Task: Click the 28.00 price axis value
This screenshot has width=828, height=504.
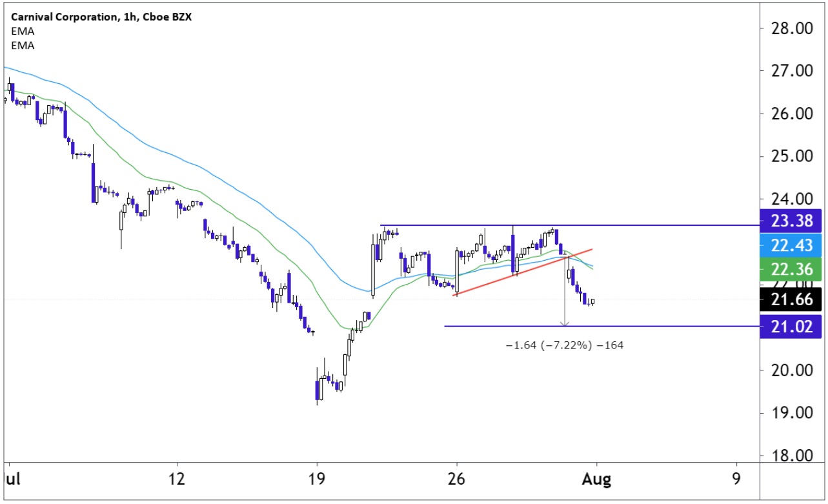Action: point(791,28)
